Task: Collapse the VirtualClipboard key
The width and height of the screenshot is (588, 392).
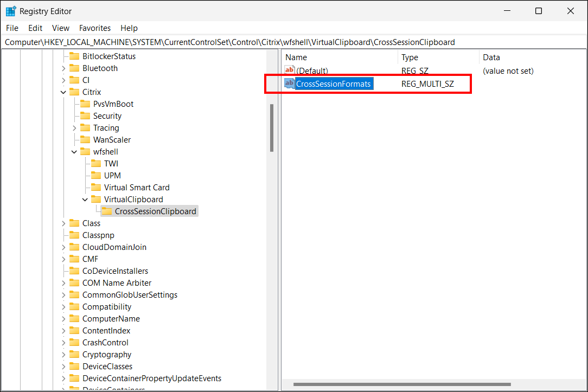Action: coord(85,200)
